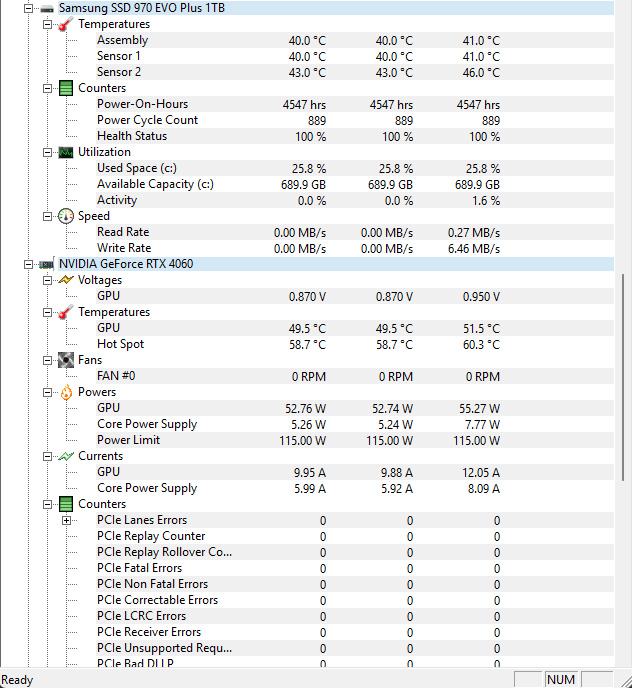Viewport: 632px width, 688px height.
Task: Click the Currents green waveform icon
Action: (x=66, y=456)
